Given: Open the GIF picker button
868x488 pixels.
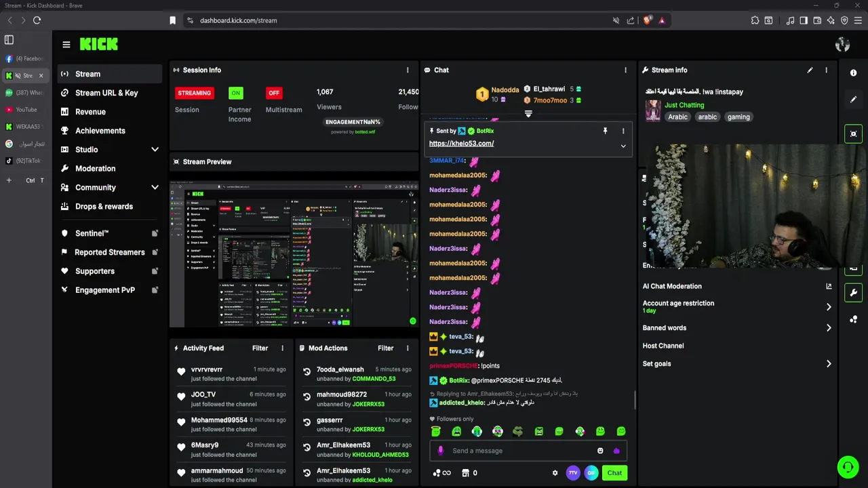Looking at the screenshot, I should [x=591, y=473].
